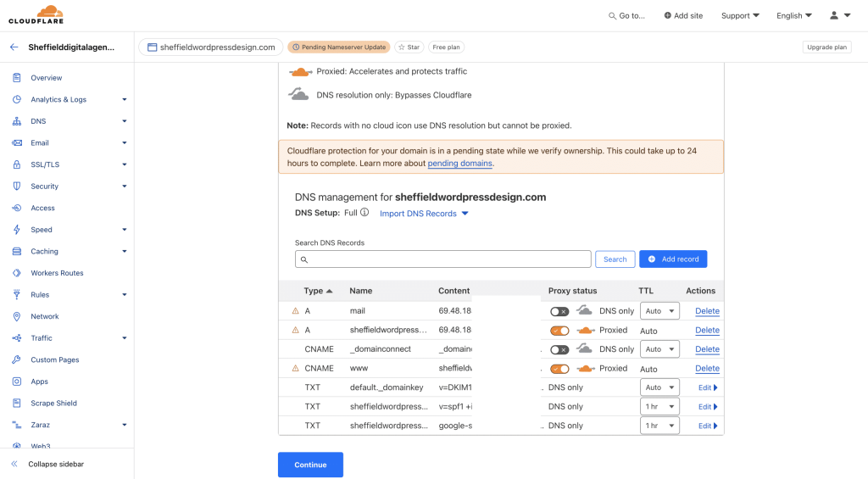
Task: Expand the Analytics & Logs submenu arrow
Action: 125,100
